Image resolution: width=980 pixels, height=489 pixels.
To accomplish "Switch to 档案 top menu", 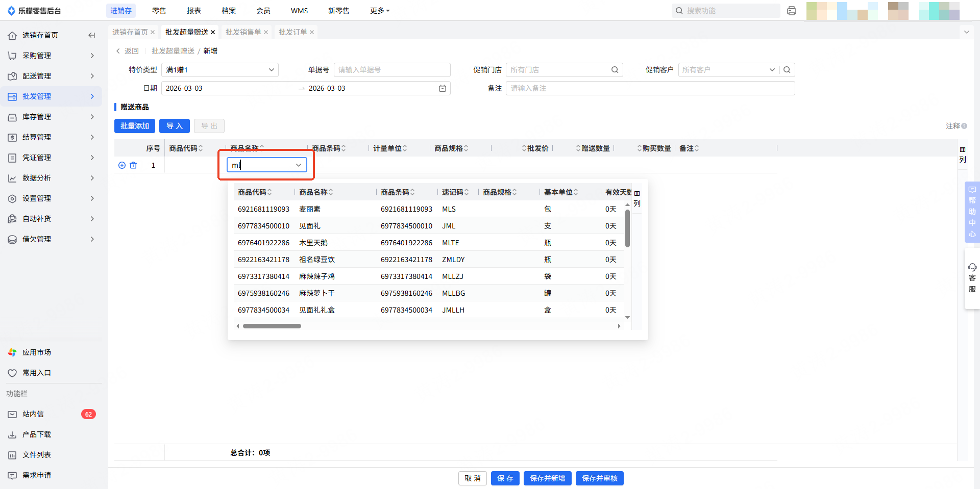I will click(229, 11).
